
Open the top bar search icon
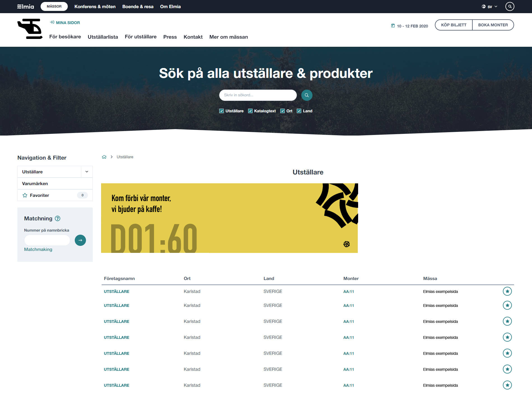point(510,6)
